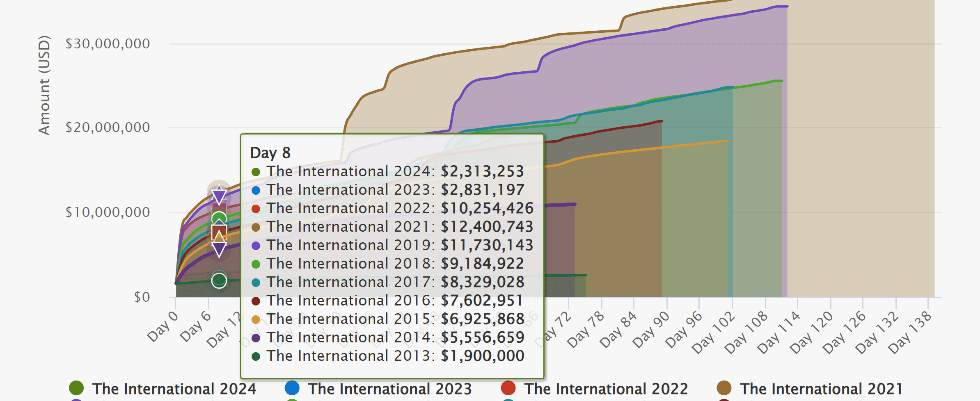Click the brown square marker on the Day 8 line
The height and width of the screenshot is (401, 980).
[218, 233]
